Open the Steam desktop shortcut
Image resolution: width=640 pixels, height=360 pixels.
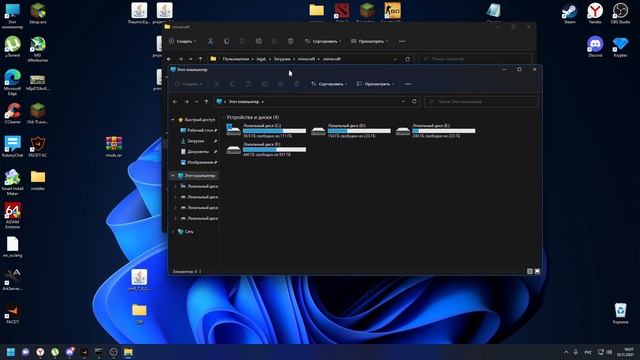[x=569, y=13]
